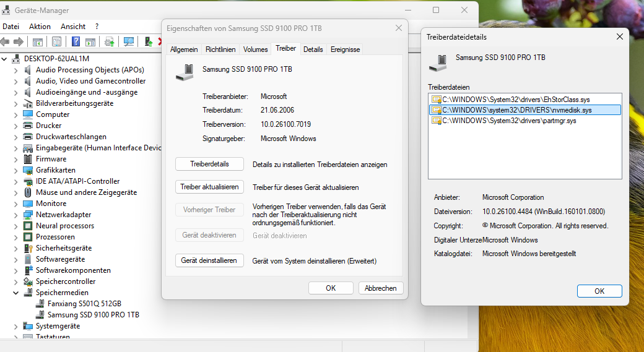
Task: Click the Softwarekomponenten puzzle icon
Action: point(28,270)
